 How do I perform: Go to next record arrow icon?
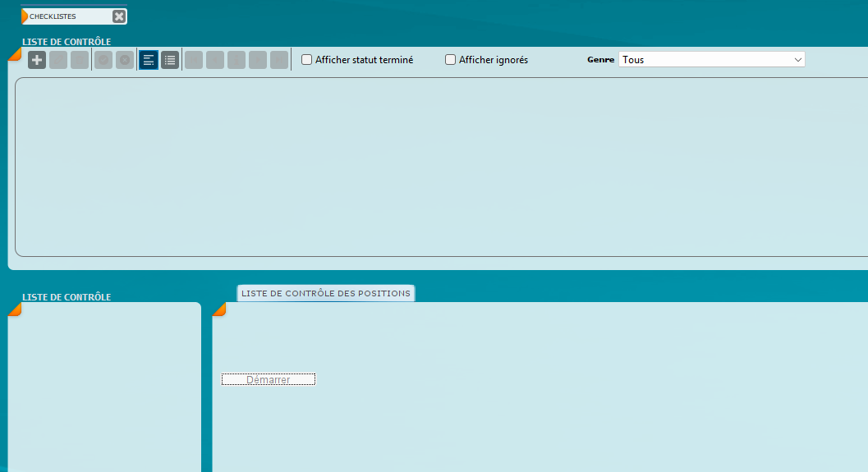click(x=258, y=60)
